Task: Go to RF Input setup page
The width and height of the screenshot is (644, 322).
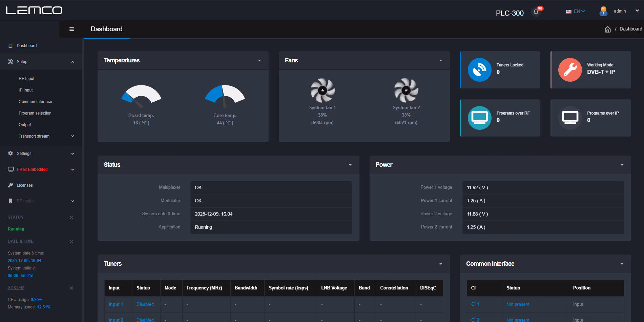Action: tap(26, 78)
